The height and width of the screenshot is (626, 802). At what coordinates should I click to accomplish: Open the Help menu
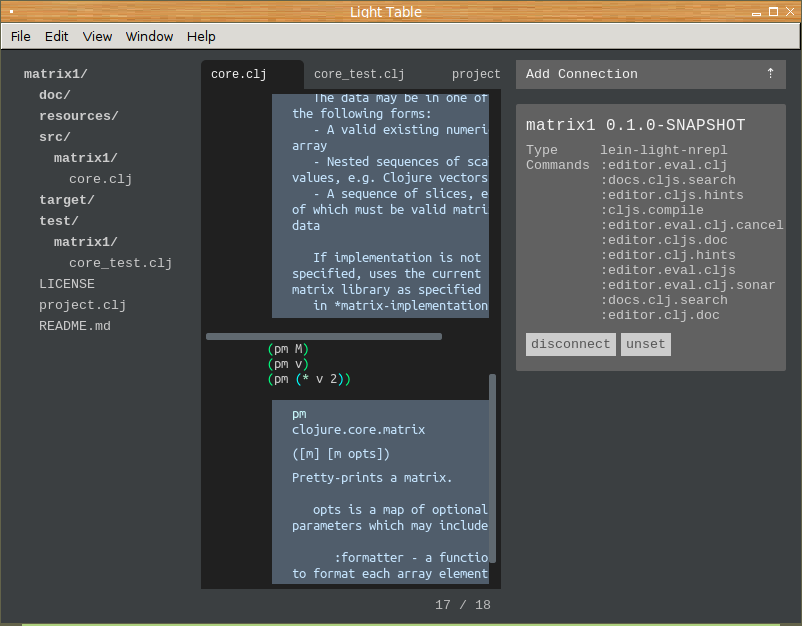click(x=201, y=36)
